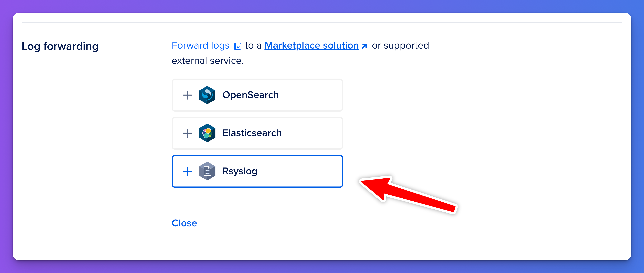Close the log forwarding options
This screenshot has height=273, width=644.
(x=184, y=223)
